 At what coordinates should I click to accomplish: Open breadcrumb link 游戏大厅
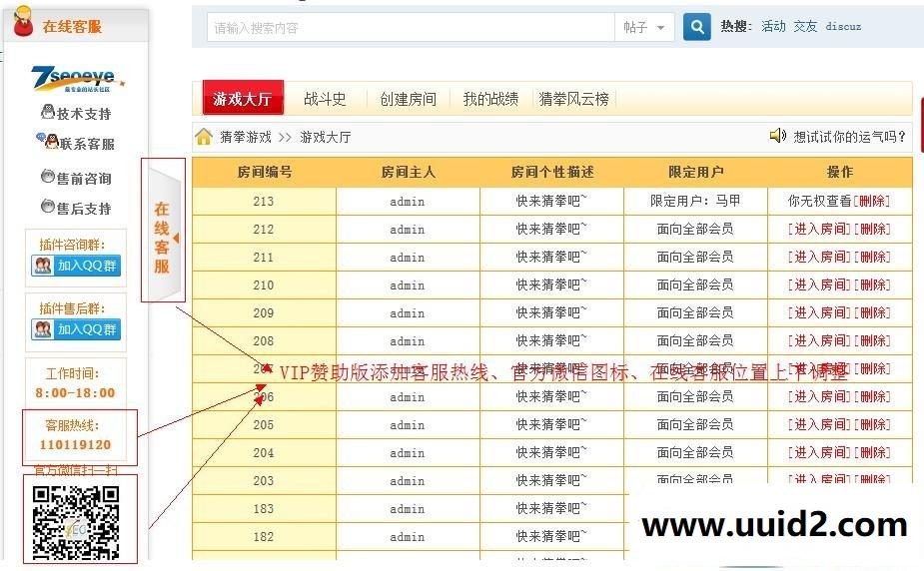pos(326,137)
